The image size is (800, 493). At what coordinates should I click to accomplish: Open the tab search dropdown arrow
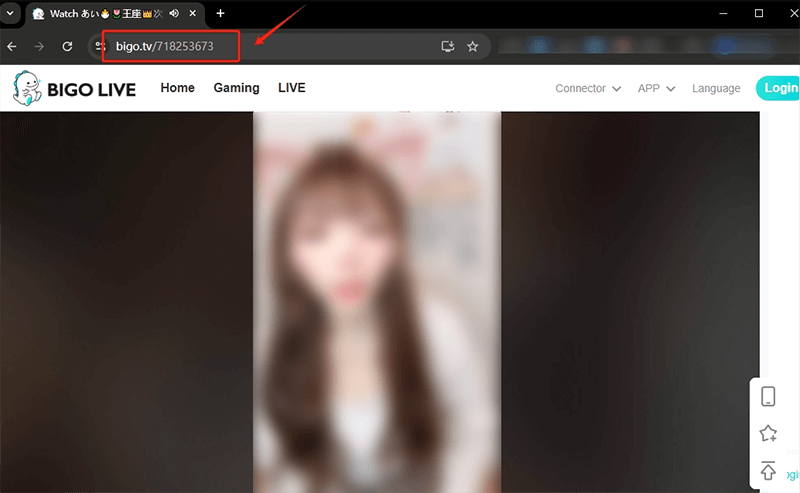pos(10,13)
